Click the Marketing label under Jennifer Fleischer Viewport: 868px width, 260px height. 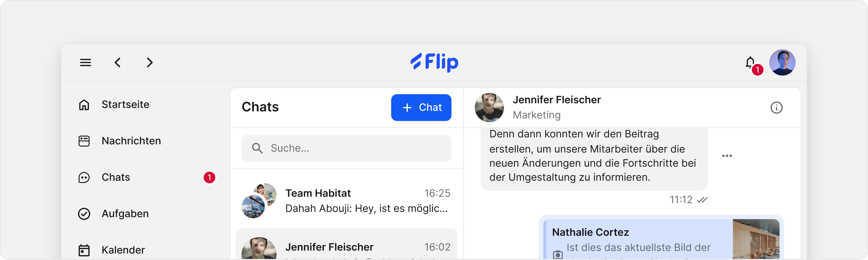pos(537,115)
